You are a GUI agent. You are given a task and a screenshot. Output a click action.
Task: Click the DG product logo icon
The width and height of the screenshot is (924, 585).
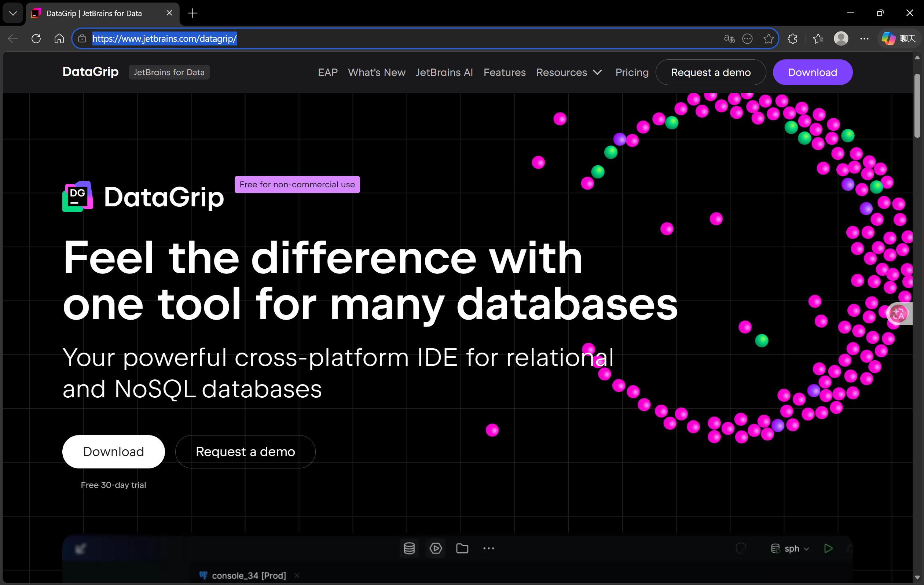78,196
